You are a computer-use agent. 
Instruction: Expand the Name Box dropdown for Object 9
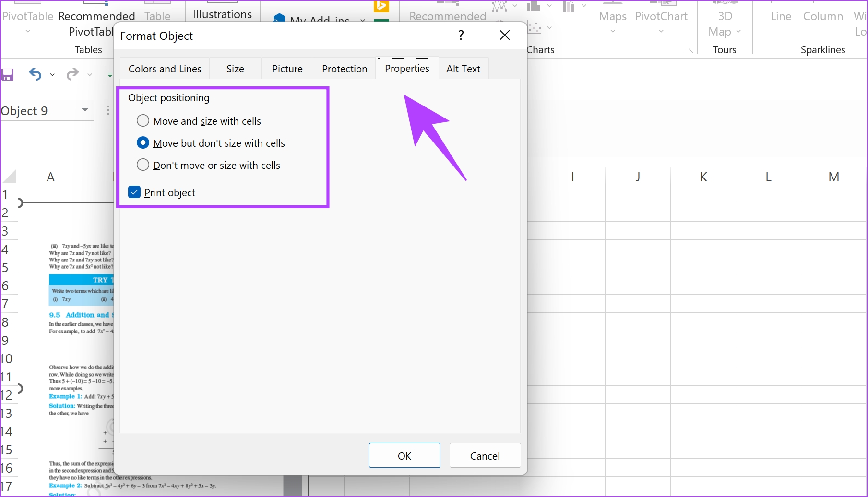(x=85, y=110)
